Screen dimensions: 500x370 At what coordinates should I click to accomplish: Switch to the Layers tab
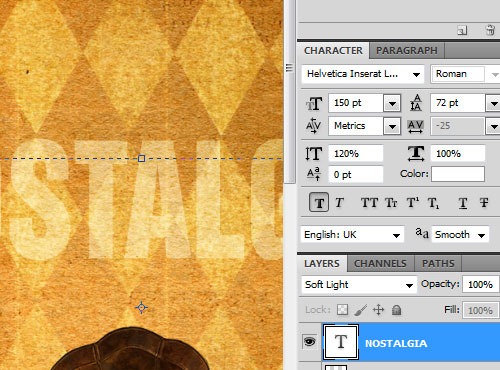(x=322, y=264)
